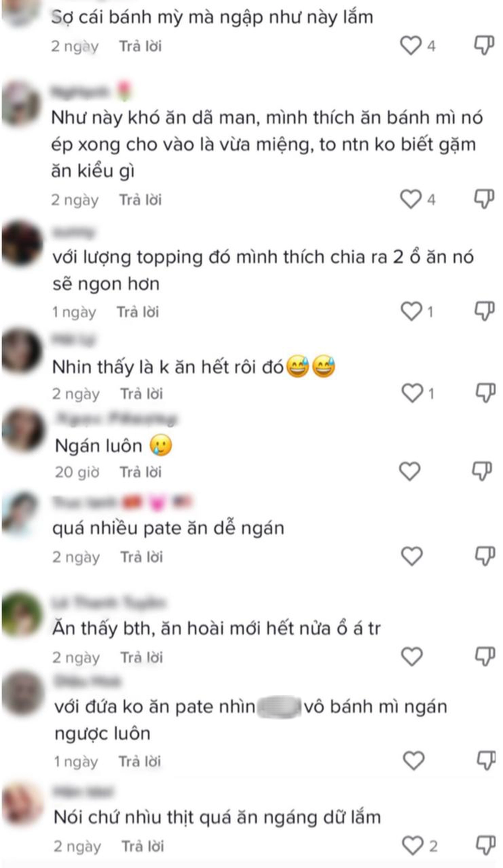
Task: Reply to the 'Nói chứ nhìu thịt' comment
Action: click(143, 846)
